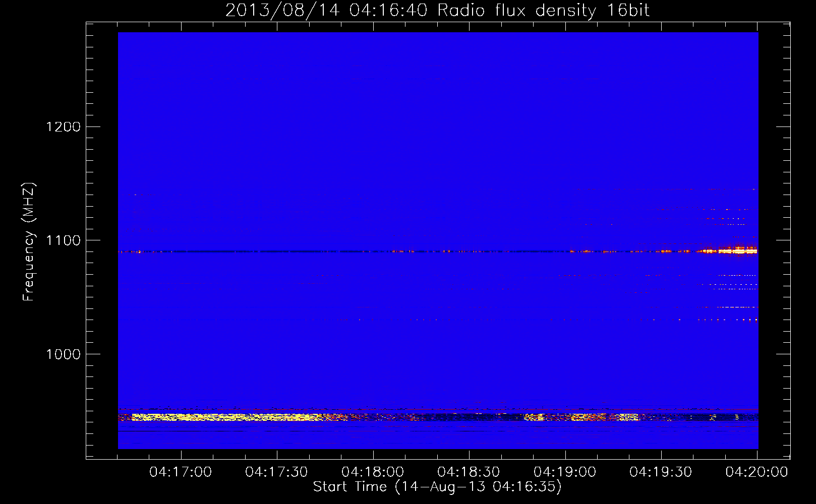Click the 1200 frequency tick label
This screenshot has height=504, width=816.
coord(64,127)
